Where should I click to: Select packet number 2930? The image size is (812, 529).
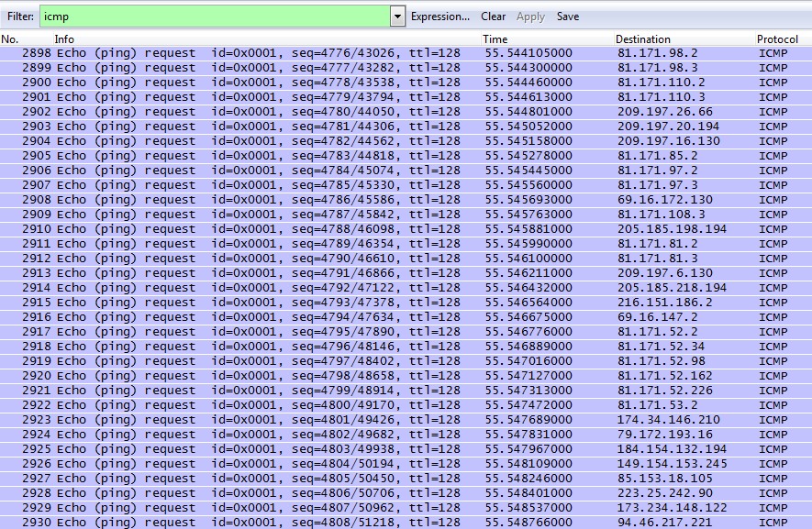pyautogui.click(x=406, y=523)
